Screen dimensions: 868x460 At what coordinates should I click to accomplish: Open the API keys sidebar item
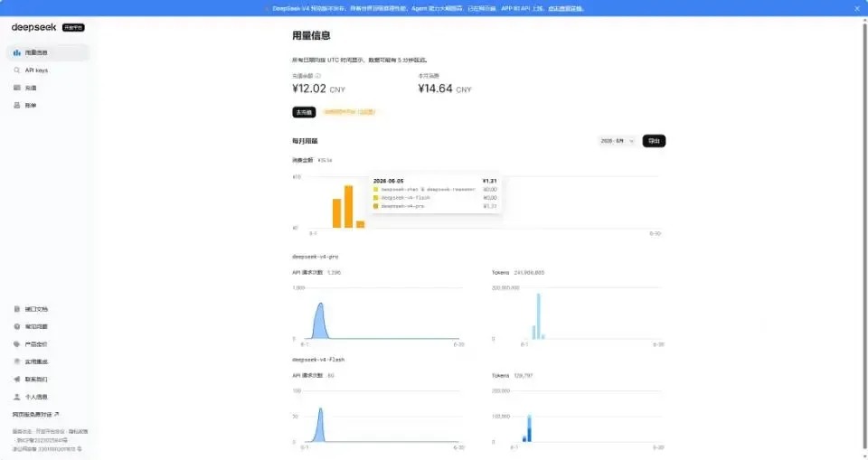pyautogui.click(x=48, y=70)
